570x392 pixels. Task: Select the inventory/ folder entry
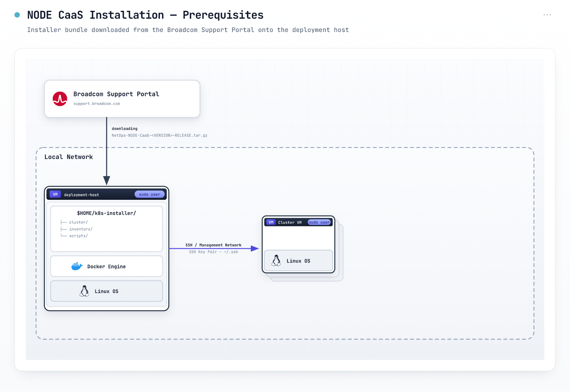[x=81, y=229]
